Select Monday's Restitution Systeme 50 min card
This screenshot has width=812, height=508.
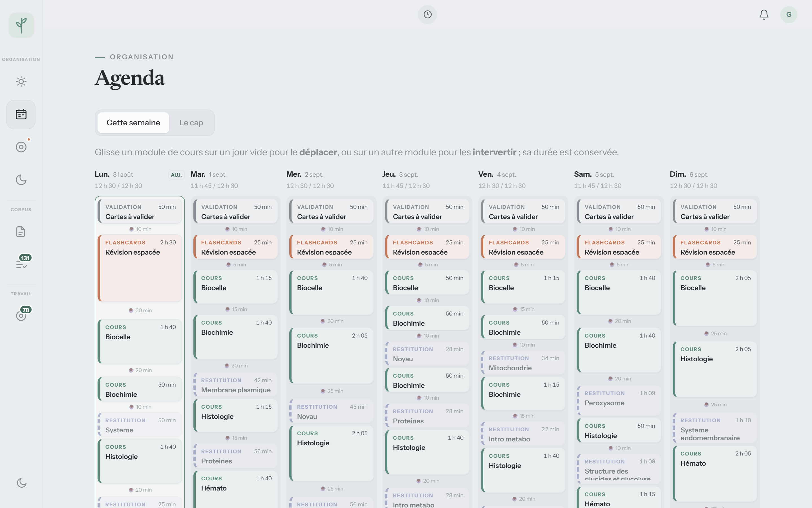point(140,425)
